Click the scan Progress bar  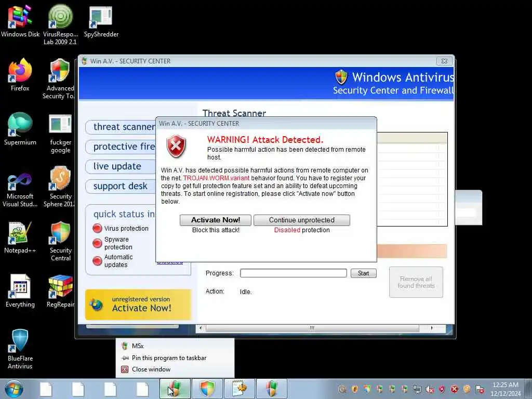point(294,273)
